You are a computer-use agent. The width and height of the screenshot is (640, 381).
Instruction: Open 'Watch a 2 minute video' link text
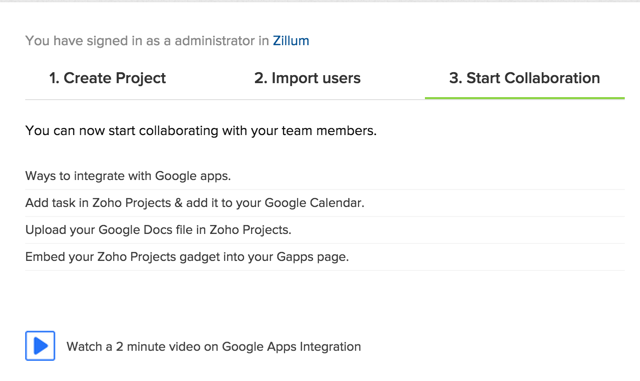(x=213, y=347)
